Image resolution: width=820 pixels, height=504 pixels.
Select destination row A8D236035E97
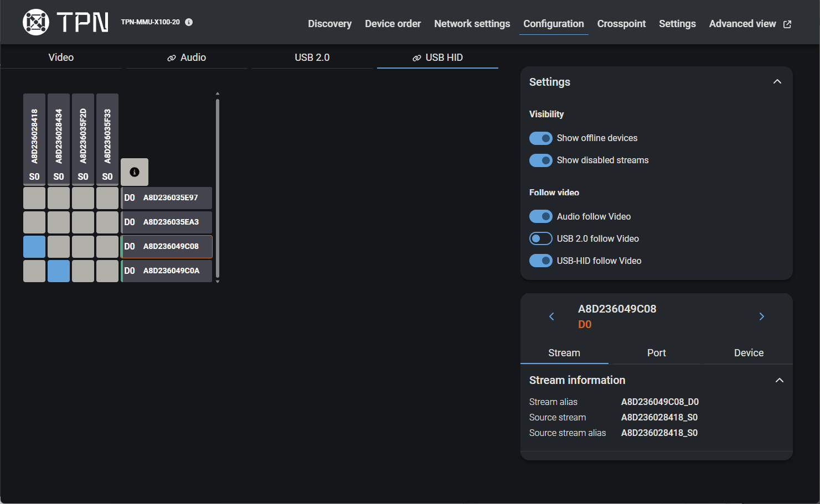click(166, 198)
